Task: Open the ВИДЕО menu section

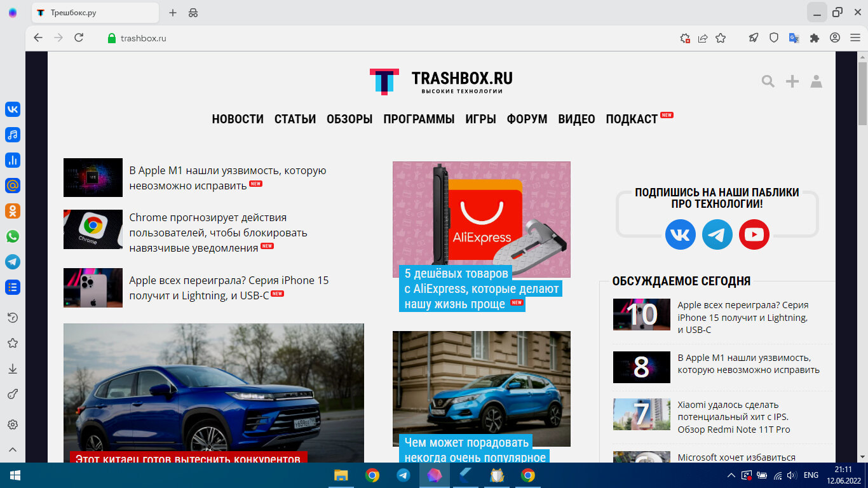Action: pyautogui.click(x=576, y=119)
